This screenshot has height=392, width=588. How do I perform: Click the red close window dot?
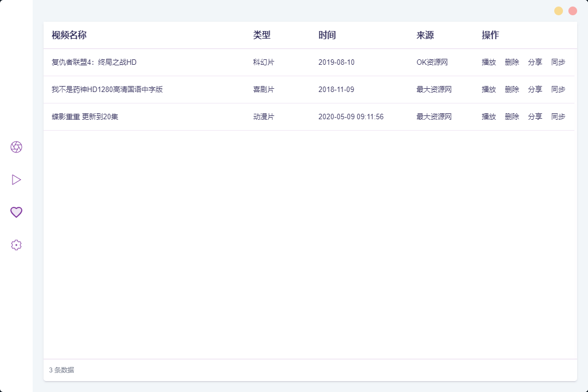point(573,11)
